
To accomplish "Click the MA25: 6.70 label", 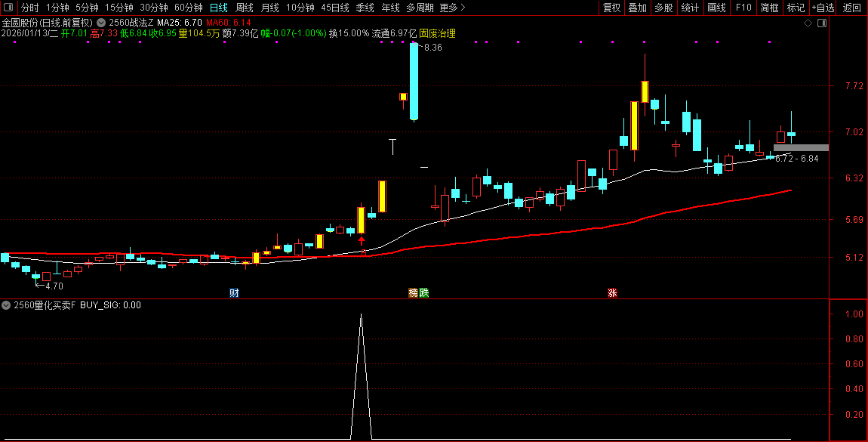I will [179, 23].
